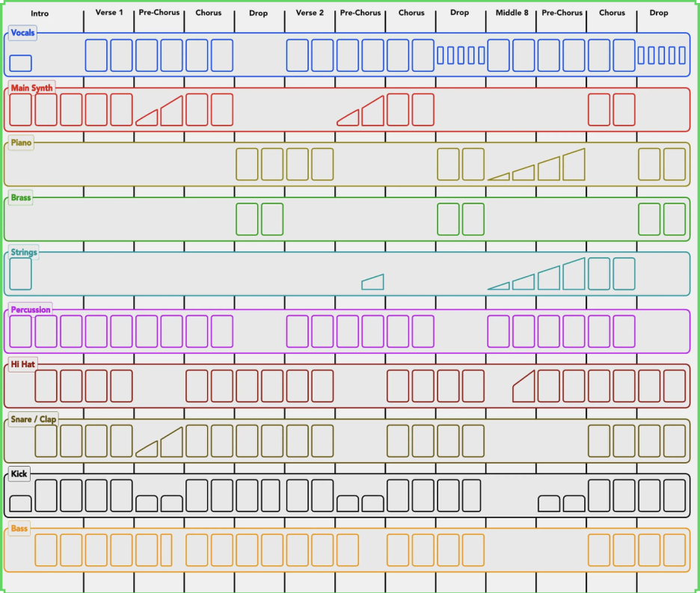Click the Pre-Chorus header right after Middle 8
The image size is (700, 593).
click(562, 13)
